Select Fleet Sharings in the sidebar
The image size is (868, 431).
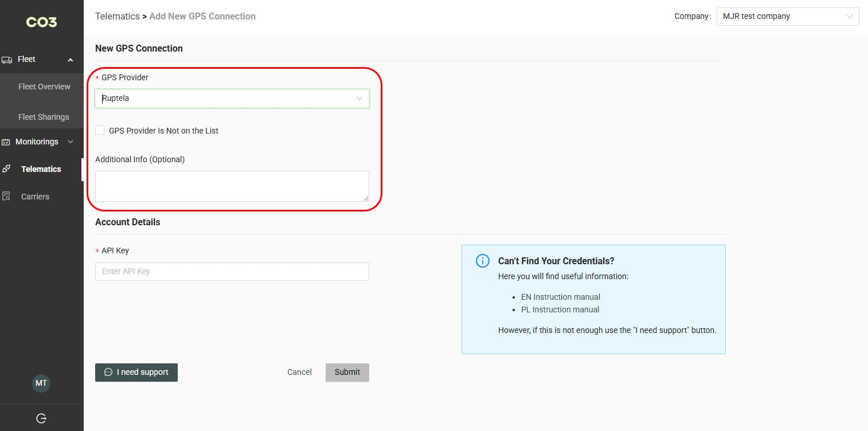[42, 116]
